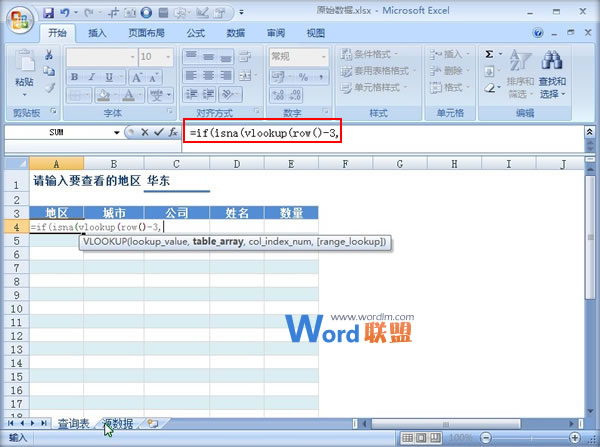
Task: Switch to 公式 ribbon tab
Action: pos(196,33)
